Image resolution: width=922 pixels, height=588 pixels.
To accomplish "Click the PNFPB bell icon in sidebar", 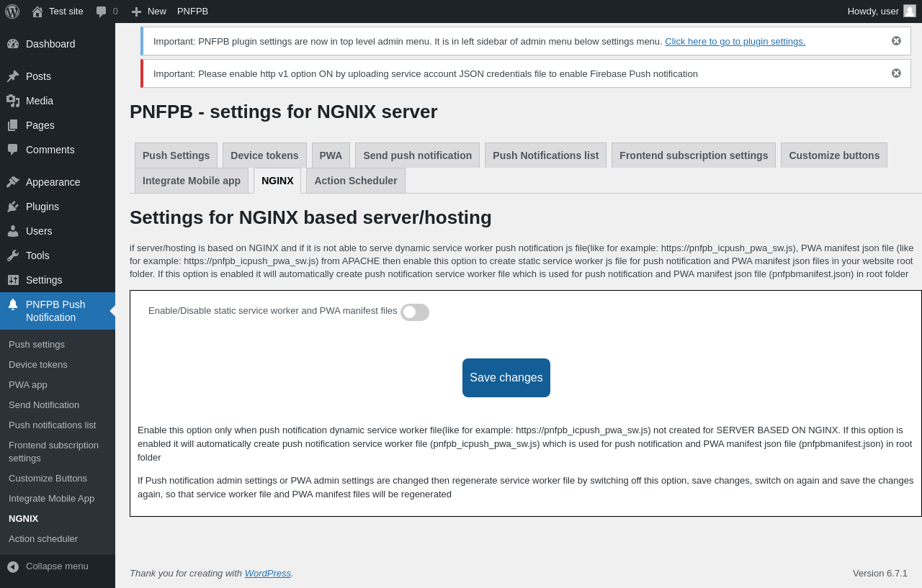I will click(13, 304).
